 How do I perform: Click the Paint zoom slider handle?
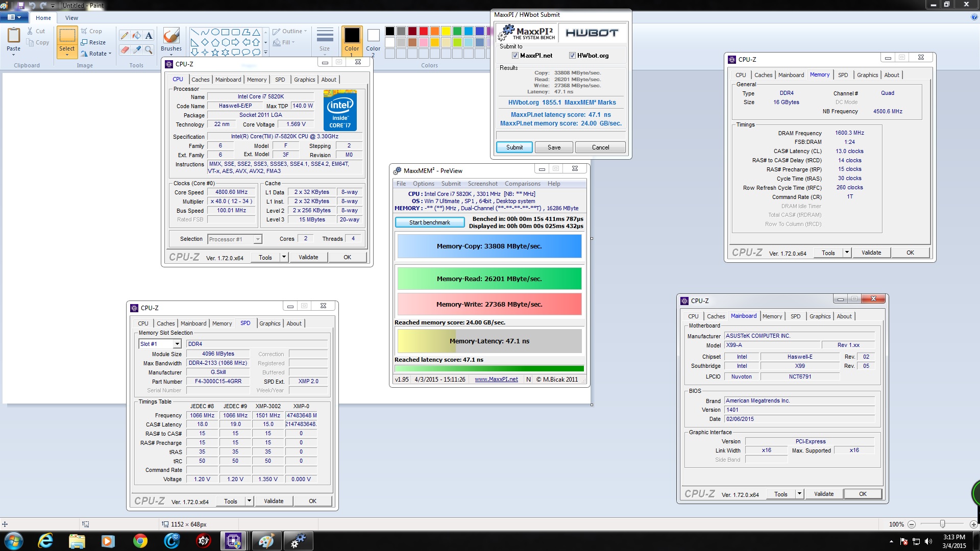coord(943,524)
